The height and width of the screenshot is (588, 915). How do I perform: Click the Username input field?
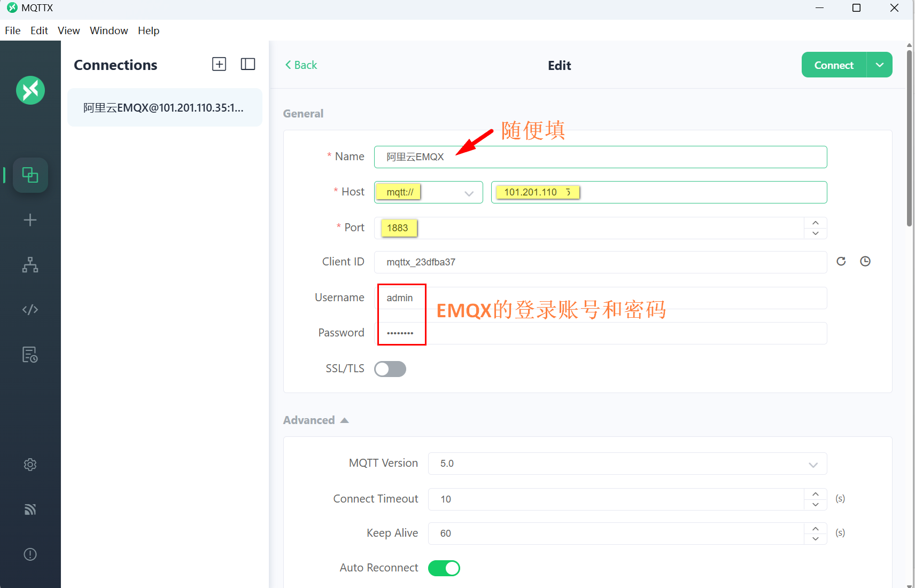[601, 298]
